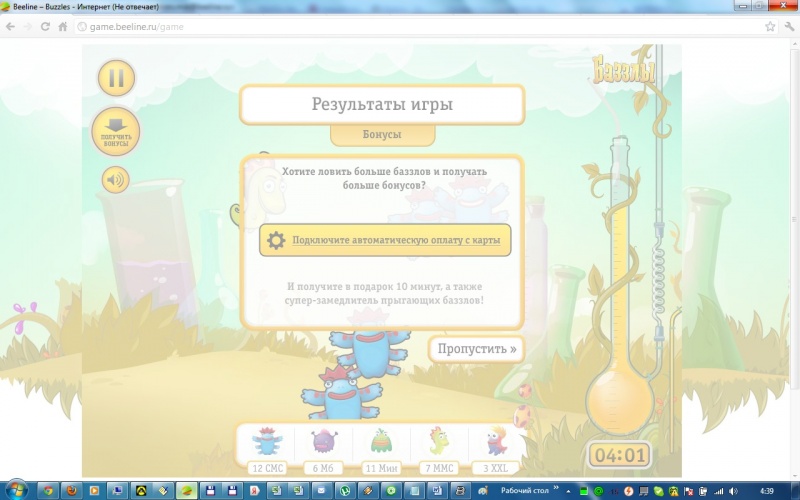This screenshot has width=800, height=500.
Task: Select the XXL bird monster icon
Action: (497, 442)
